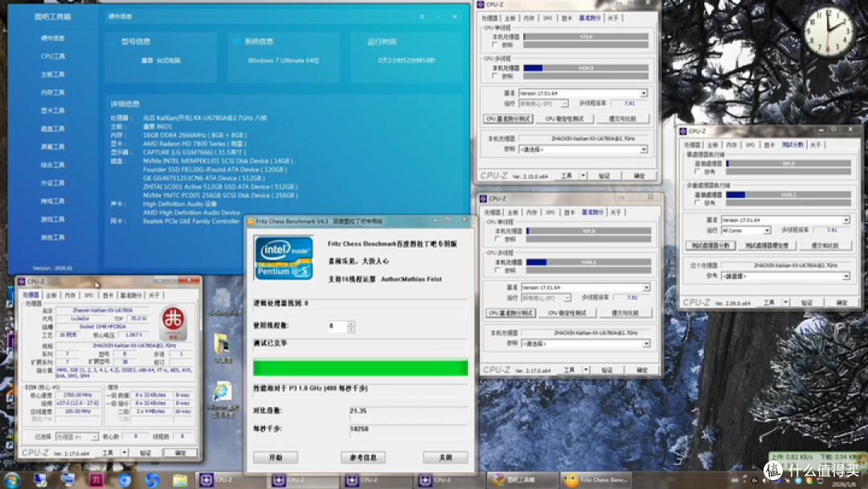Image resolution: width=868 pixels, height=489 pixels.
Task: Switch to 关于 tab in CPU-Z 2.09 window
Action: (x=816, y=145)
